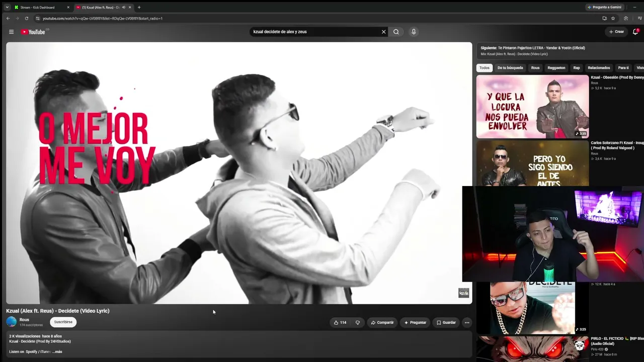Open Rous channel avatar
The width and height of the screenshot is (644, 362).
click(x=12, y=322)
